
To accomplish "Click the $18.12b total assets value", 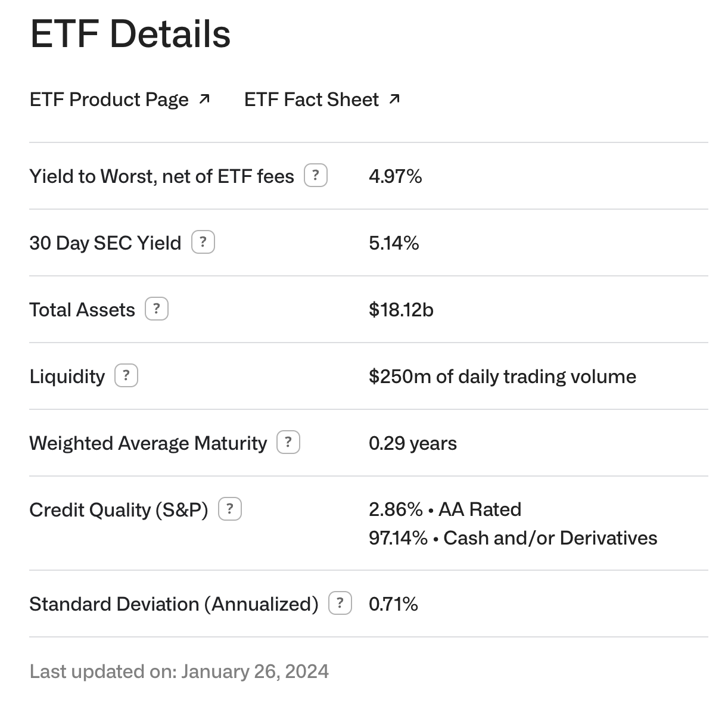I will [401, 310].
